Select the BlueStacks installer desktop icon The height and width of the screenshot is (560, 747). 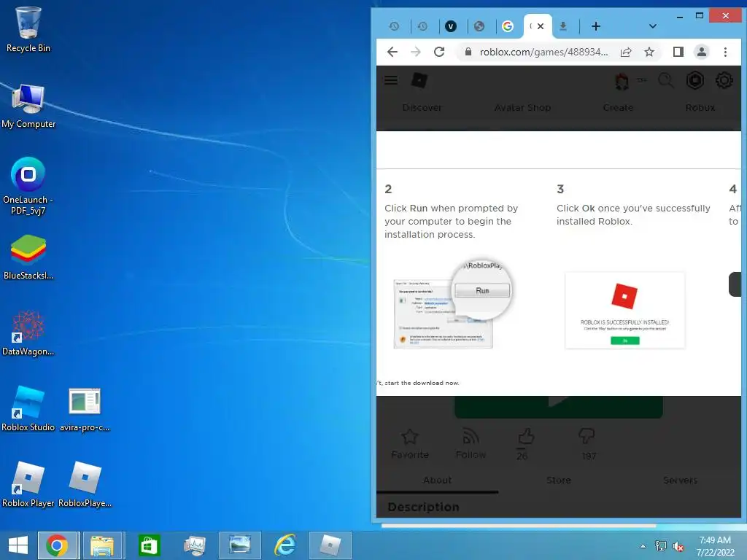coord(28,257)
